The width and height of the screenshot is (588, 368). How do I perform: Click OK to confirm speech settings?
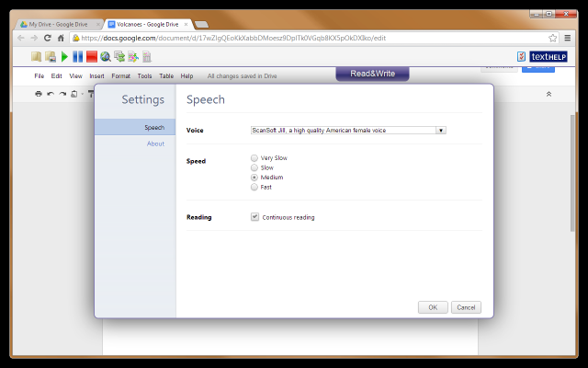pos(432,307)
